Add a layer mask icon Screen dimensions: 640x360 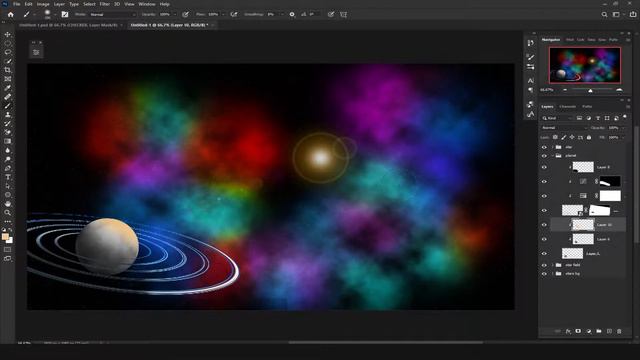pos(578,331)
